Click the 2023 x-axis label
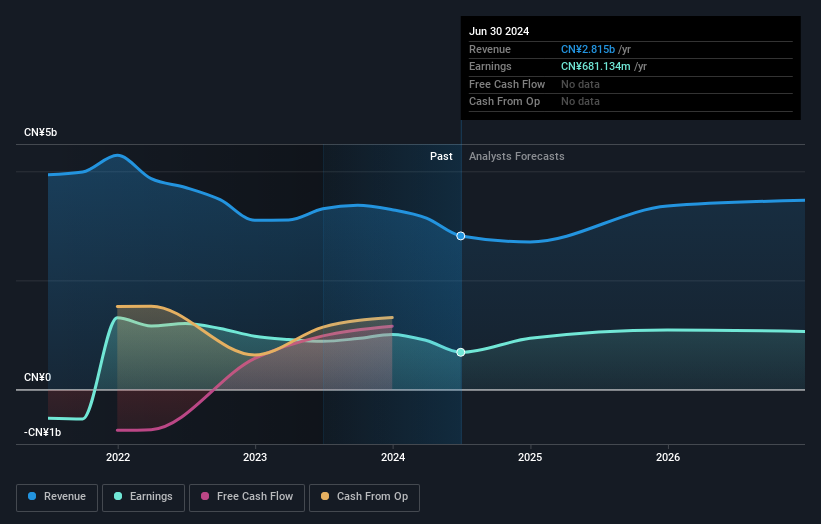Viewport: 821px width, 524px height. coord(255,457)
